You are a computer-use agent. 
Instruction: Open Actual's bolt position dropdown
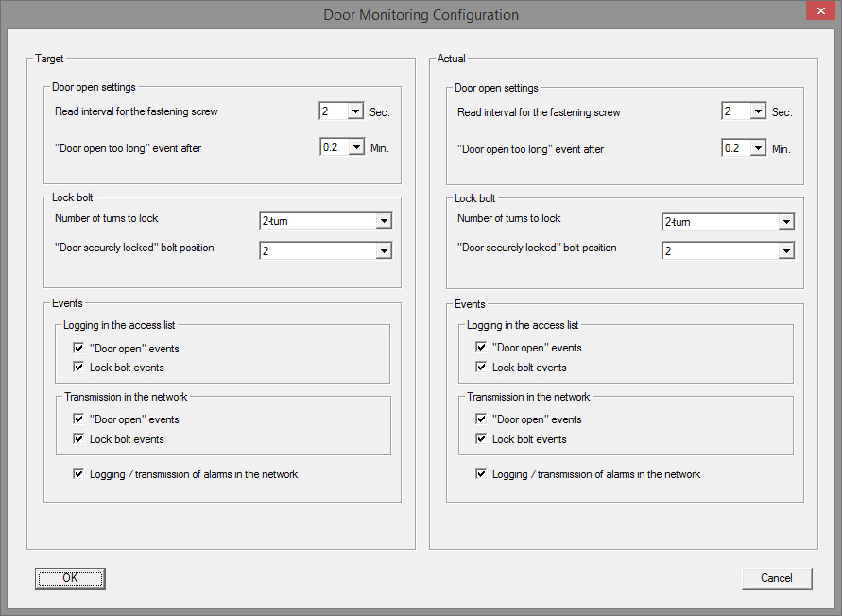click(x=785, y=250)
